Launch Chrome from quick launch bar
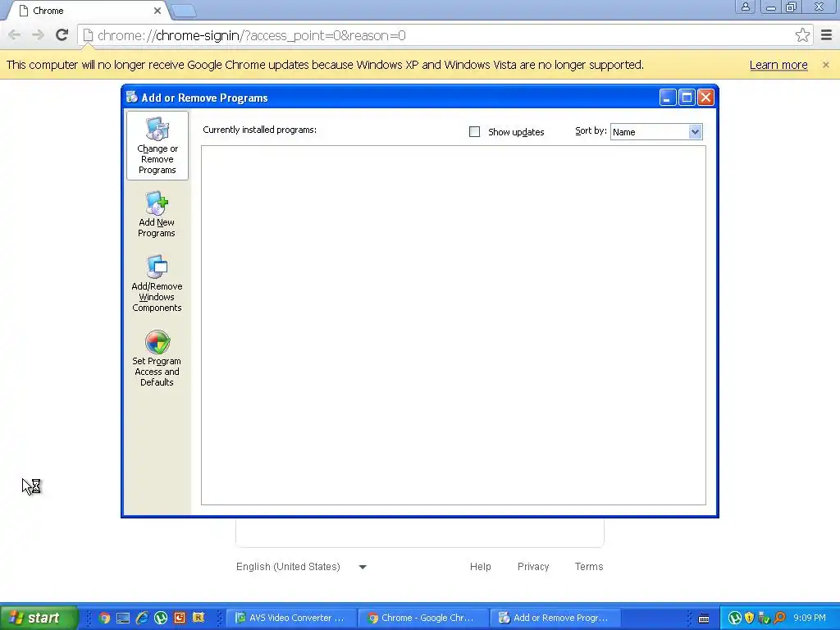Image resolution: width=840 pixels, height=630 pixels. [x=104, y=618]
